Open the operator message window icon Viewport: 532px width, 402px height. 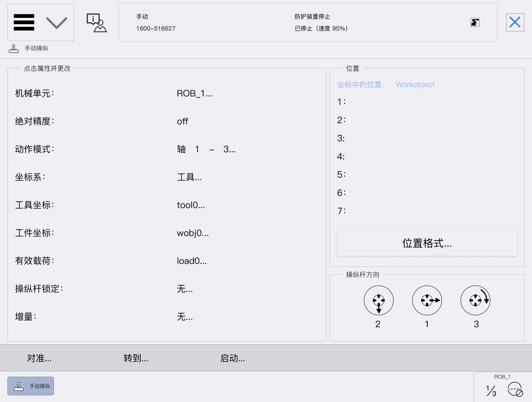click(x=96, y=23)
